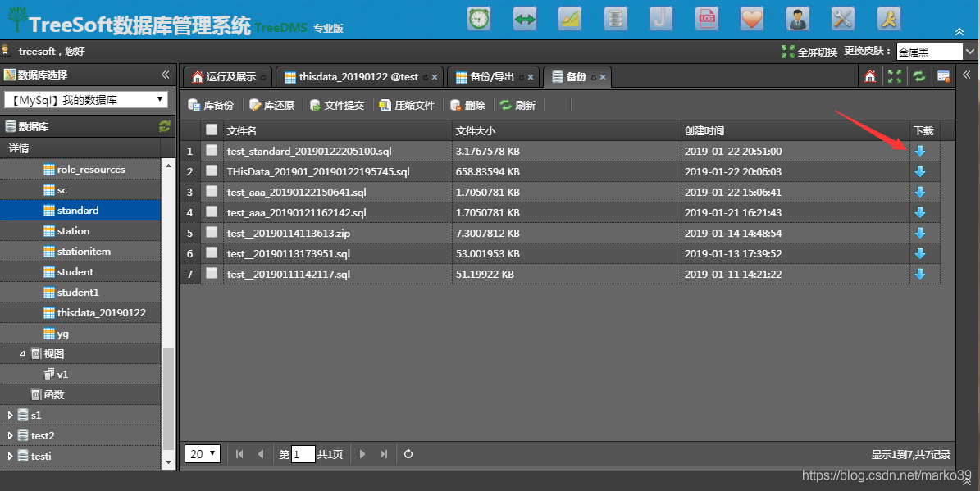Screen dimensions: 980x491
Task: Click the heart icon in header
Action: [752, 19]
